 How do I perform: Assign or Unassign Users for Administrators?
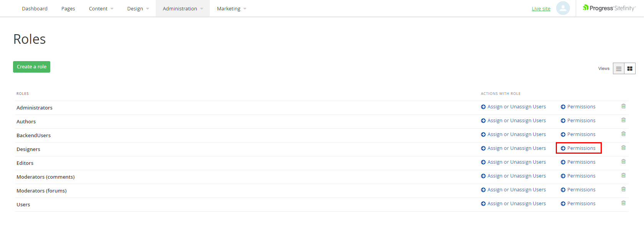click(x=513, y=107)
